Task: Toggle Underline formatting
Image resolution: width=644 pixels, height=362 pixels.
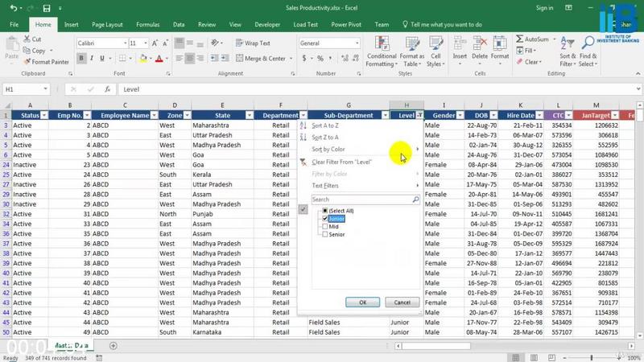Action: [x=102, y=58]
